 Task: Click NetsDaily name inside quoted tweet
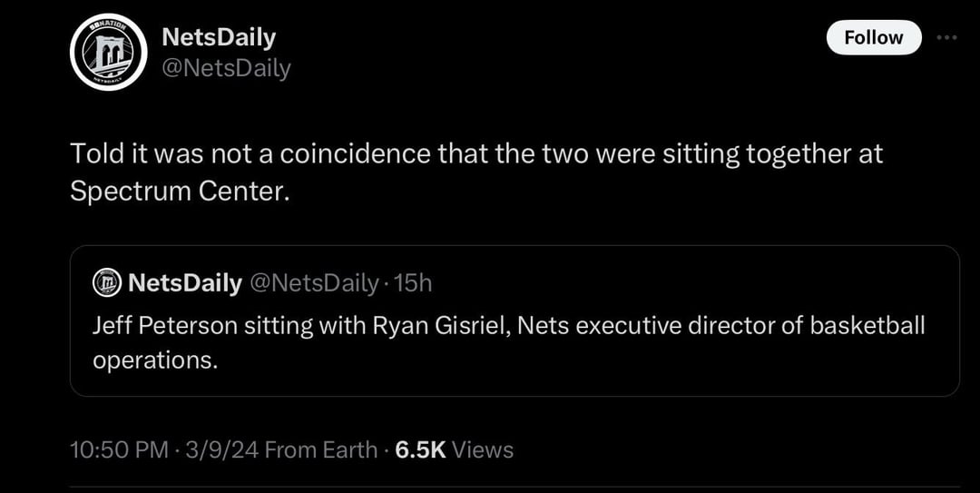coord(185,283)
